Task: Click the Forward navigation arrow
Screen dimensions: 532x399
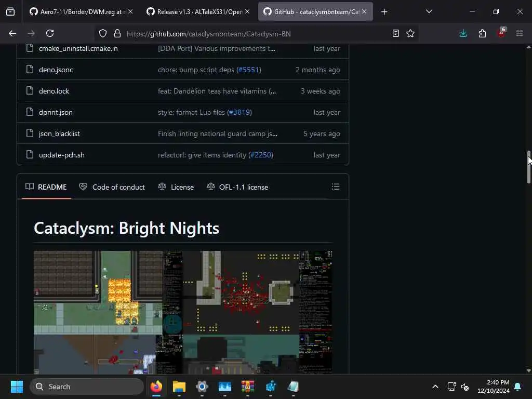Action: coord(31,33)
